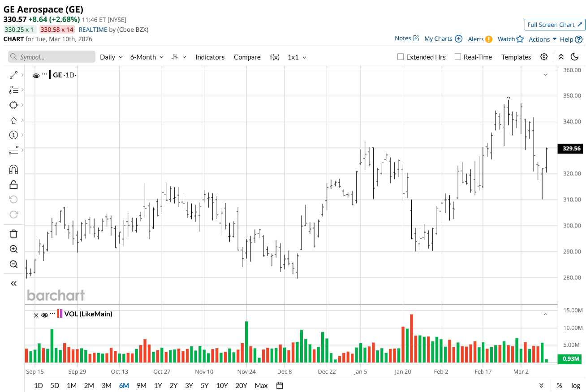Select the shapes drawing tool

pos(13,105)
